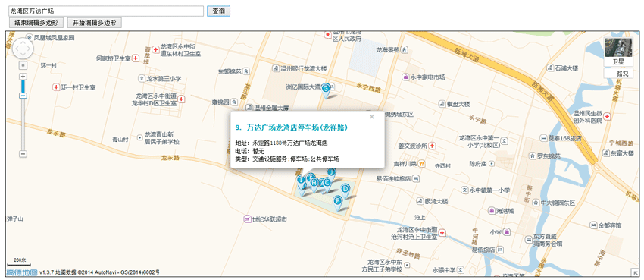
Task: Click the 陈府庙 label
Action: click(x=478, y=164)
